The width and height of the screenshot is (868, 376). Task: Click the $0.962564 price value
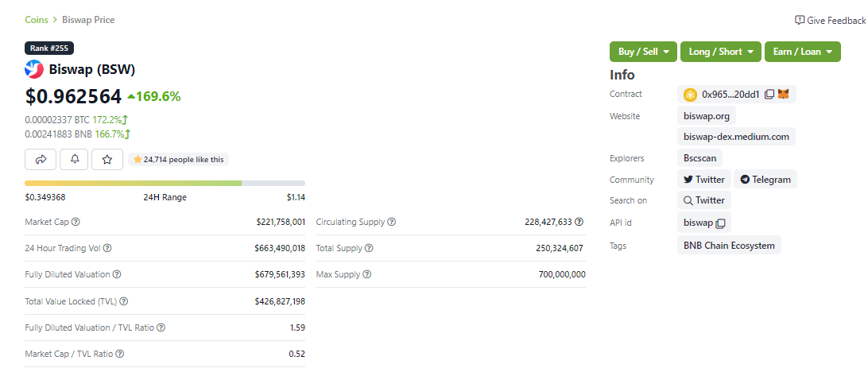[x=73, y=96]
